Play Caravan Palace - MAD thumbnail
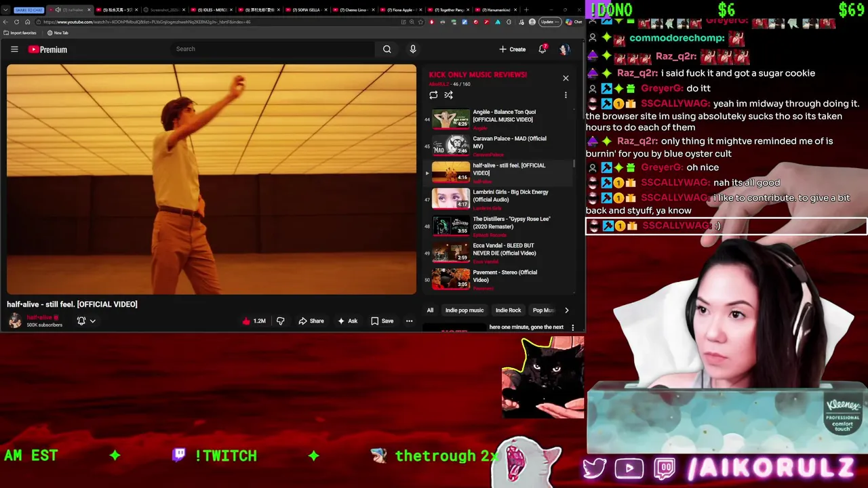This screenshot has height=488, width=868. pyautogui.click(x=451, y=146)
